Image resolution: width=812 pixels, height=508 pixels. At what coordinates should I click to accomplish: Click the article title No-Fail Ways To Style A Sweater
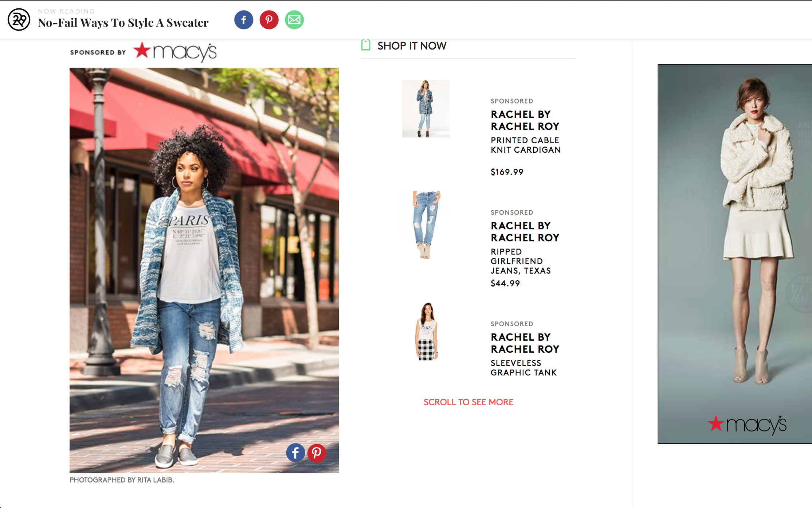123,23
